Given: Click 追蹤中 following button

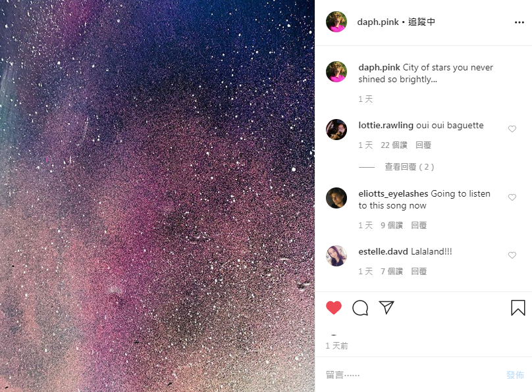Looking at the screenshot, I should coord(421,22).
